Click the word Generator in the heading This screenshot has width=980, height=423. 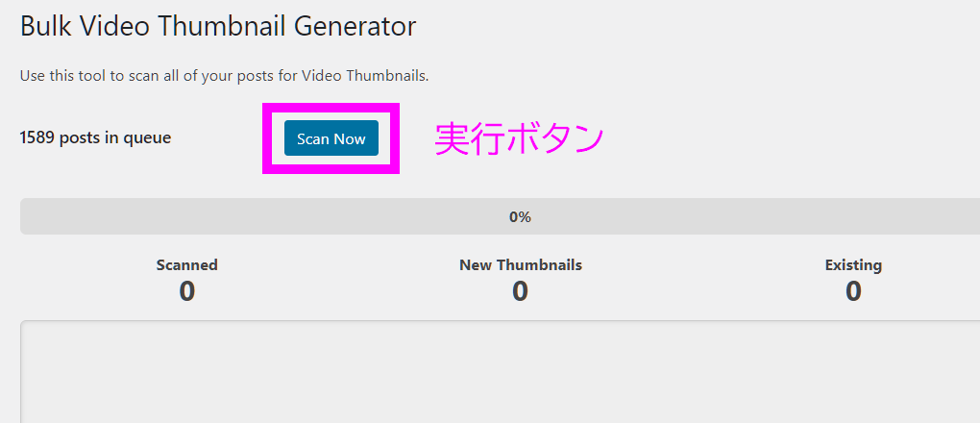click(355, 26)
